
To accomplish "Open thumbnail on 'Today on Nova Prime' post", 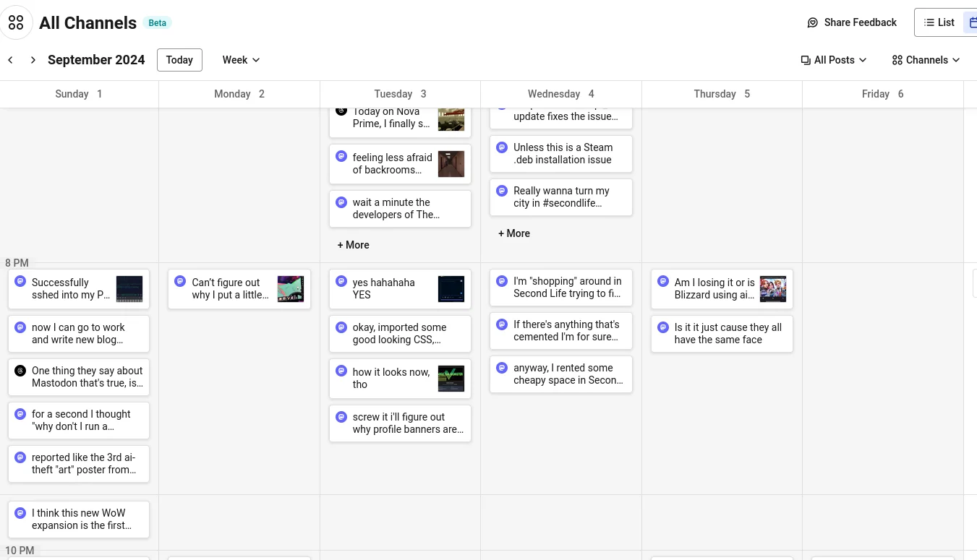I will pos(451,119).
